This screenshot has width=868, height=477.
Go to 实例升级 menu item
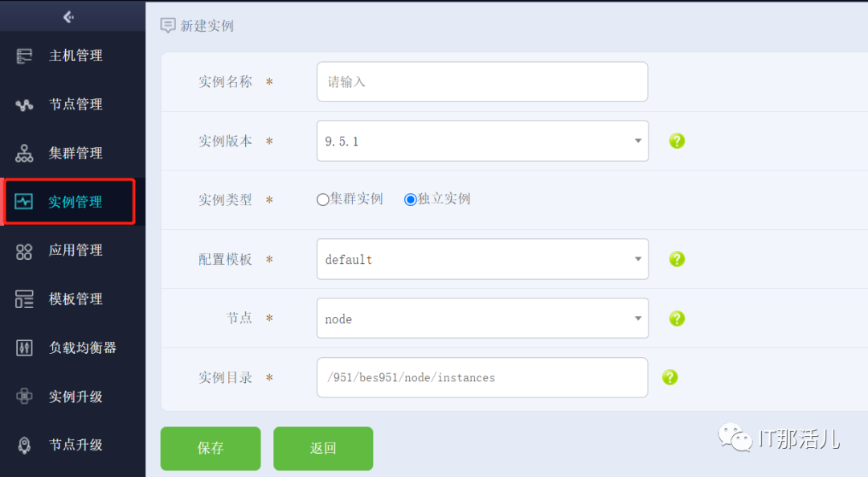76,397
